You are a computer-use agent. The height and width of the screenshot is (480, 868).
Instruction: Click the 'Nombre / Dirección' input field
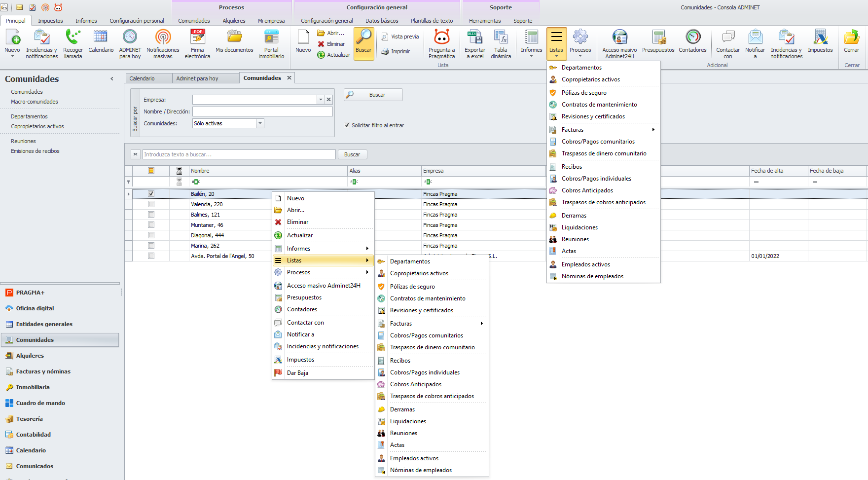(262, 111)
